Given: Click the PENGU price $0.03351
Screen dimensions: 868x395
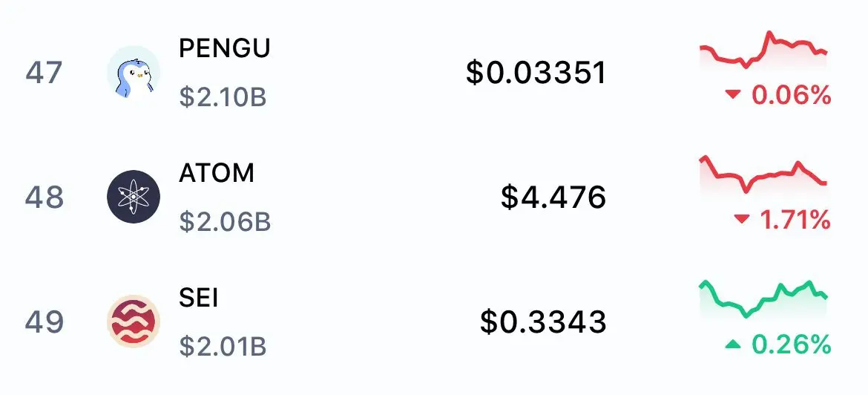Looking at the screenshot, I should pos(536,73).
